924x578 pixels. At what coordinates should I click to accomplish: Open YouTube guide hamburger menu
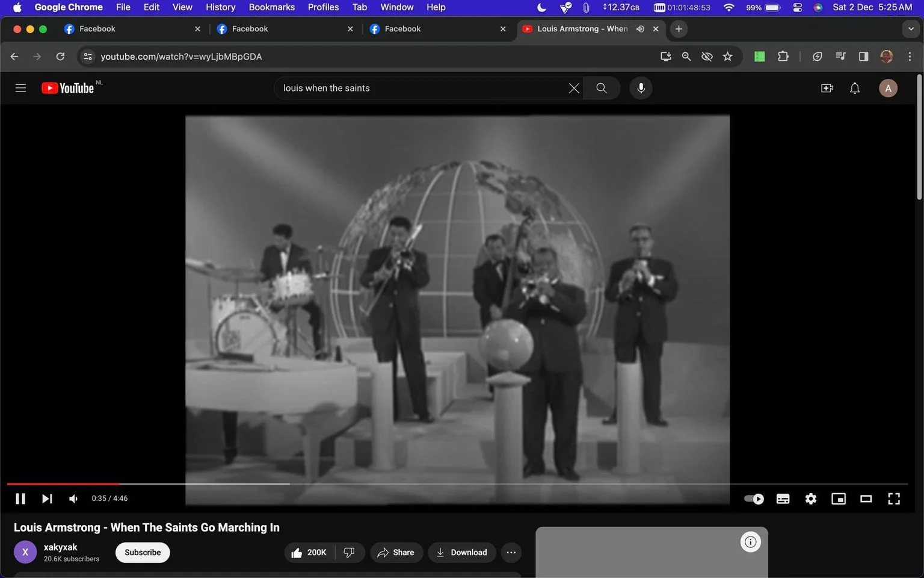pos(20,88)
